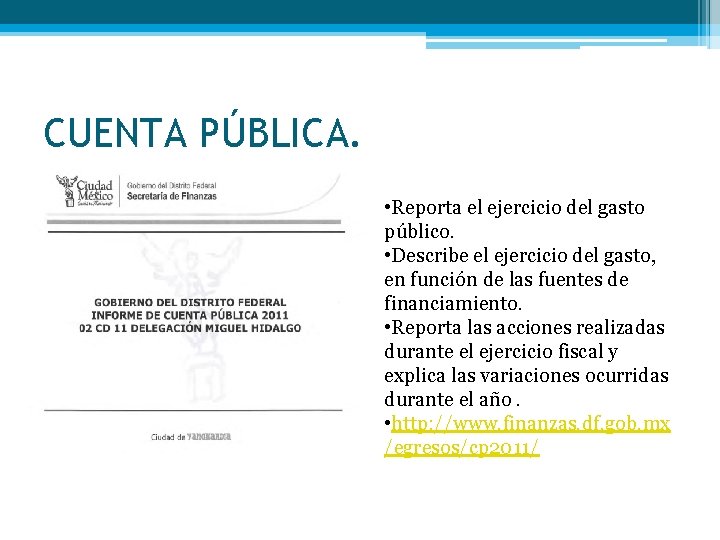
Task: Open the finanzas.df.gob.mx egresos cp2011 link
Action: (x=527, y=435)
